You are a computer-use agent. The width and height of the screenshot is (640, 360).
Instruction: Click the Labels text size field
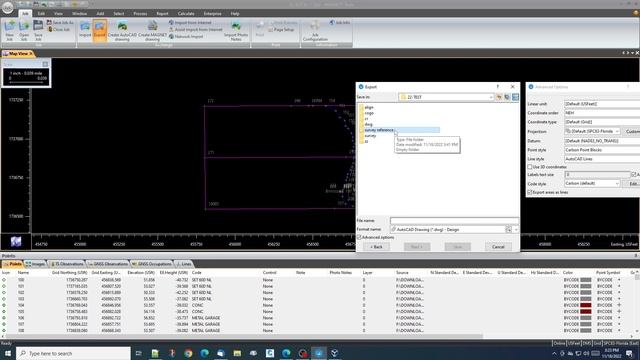tap(597, 175)
